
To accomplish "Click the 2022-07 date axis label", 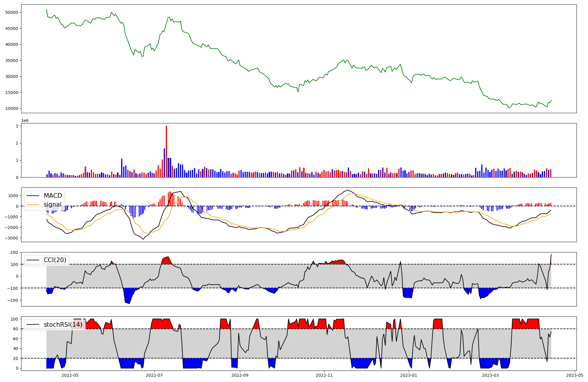I will (x=154, y=375).
